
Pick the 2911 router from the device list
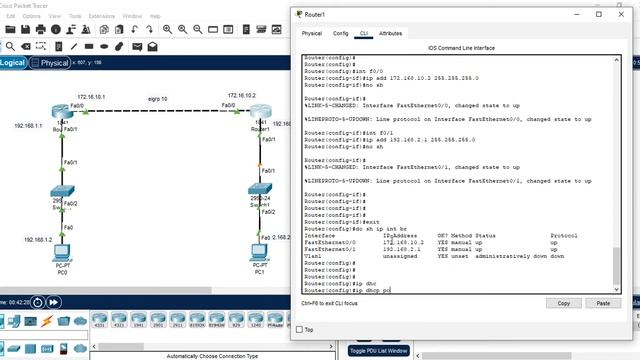point(178,320)
